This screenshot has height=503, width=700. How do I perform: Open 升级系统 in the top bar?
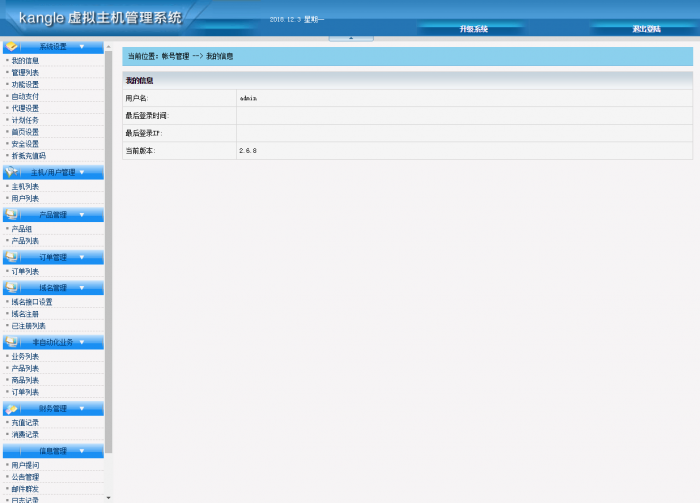[x=473, y=29]
